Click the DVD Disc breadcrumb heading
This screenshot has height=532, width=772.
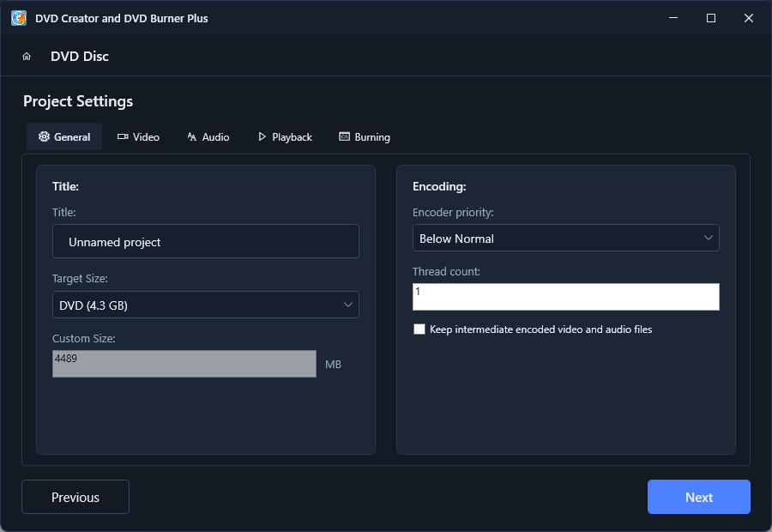click(80, 56)
